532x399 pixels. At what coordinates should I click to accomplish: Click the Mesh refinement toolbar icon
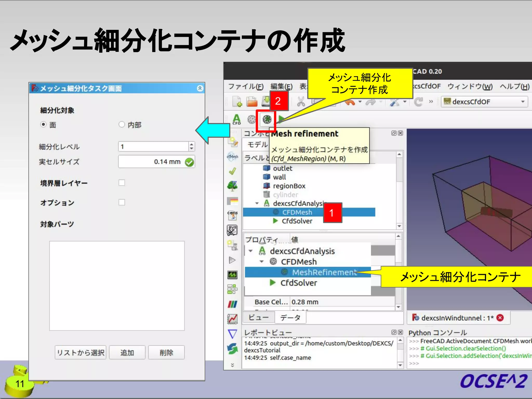pos(267,119)
